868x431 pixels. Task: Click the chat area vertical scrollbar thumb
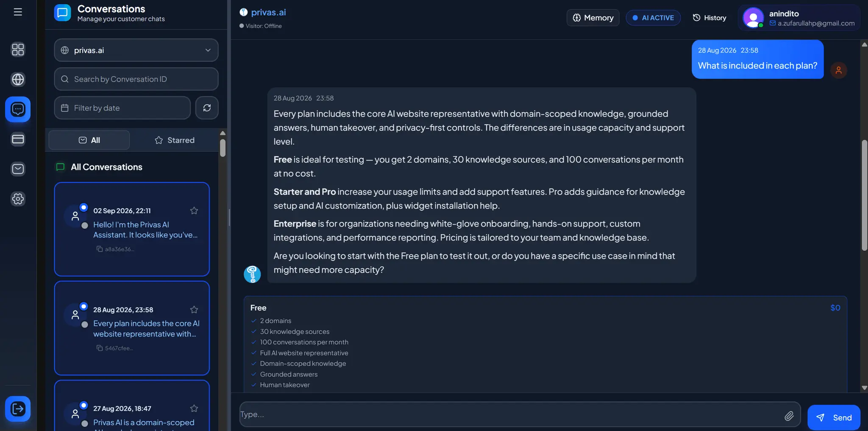864,195
